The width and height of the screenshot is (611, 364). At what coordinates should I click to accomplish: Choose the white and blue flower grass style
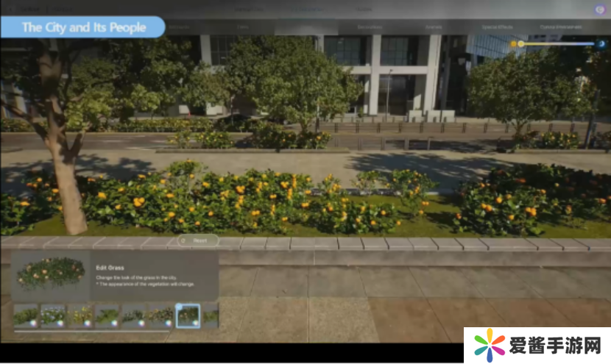coord(53,315)
